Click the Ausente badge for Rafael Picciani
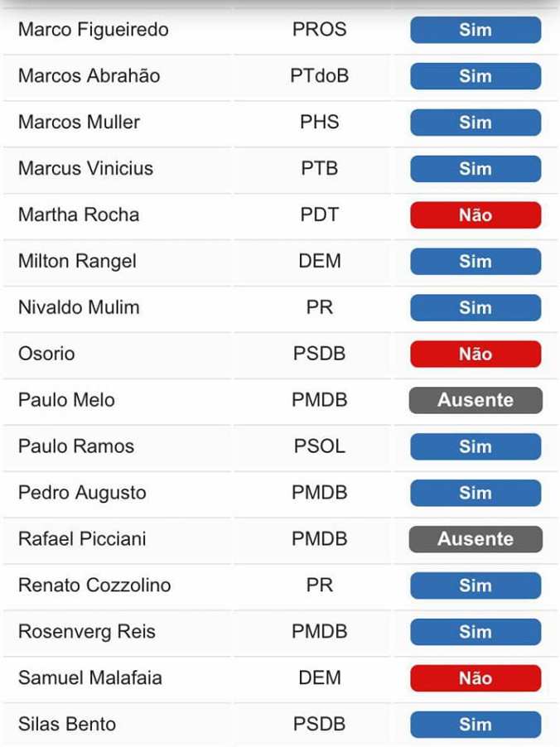The height and width of the screenshot is (747, 560). pos(475,539)
